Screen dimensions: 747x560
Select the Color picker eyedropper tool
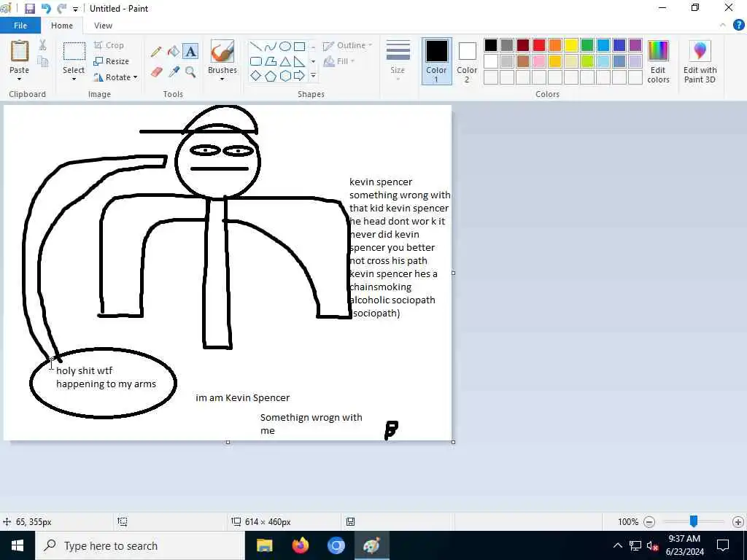[174, 72]
